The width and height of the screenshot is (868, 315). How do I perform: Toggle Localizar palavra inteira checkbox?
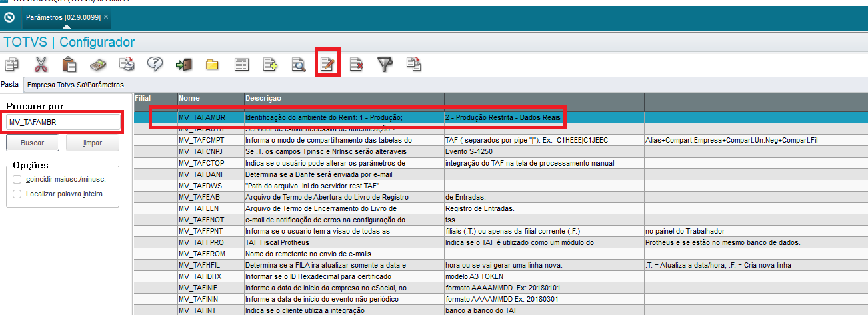[17, 194]
